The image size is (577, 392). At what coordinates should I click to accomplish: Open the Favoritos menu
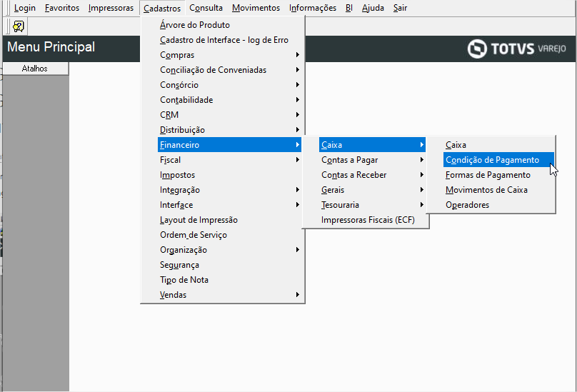tap(62, 8)
